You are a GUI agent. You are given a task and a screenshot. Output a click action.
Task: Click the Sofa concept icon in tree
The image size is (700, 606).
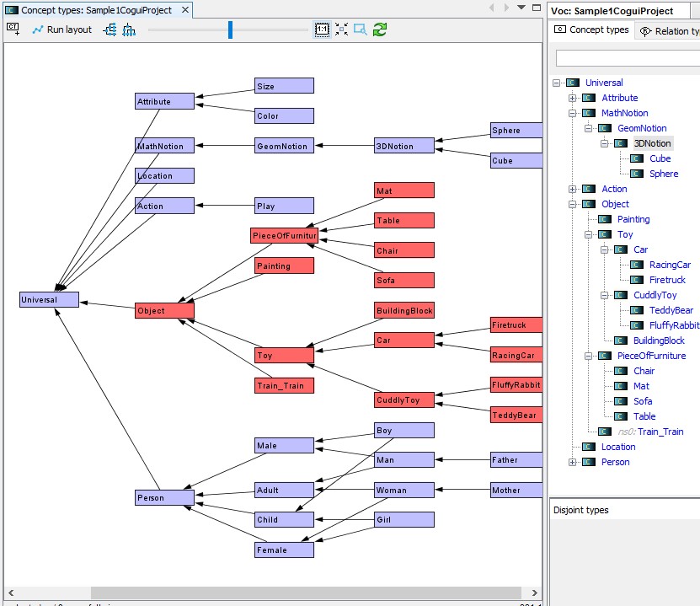click(x=621, y=401)
